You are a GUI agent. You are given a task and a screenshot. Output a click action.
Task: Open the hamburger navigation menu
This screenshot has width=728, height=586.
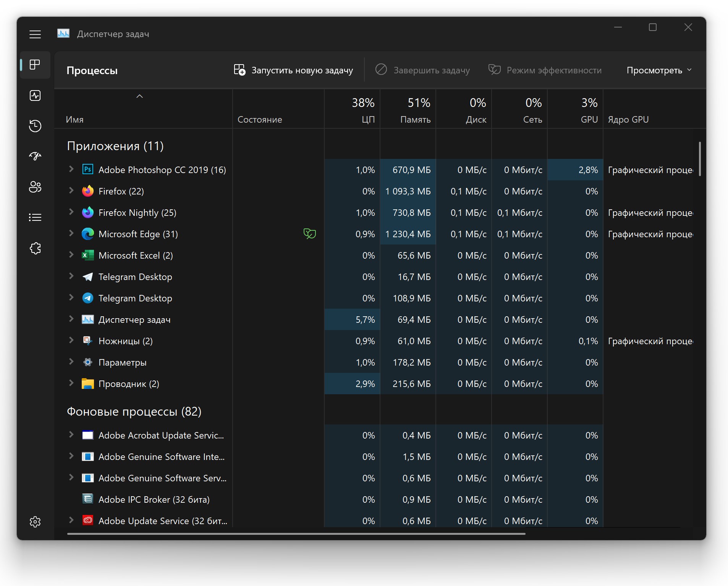coord(35,34)
